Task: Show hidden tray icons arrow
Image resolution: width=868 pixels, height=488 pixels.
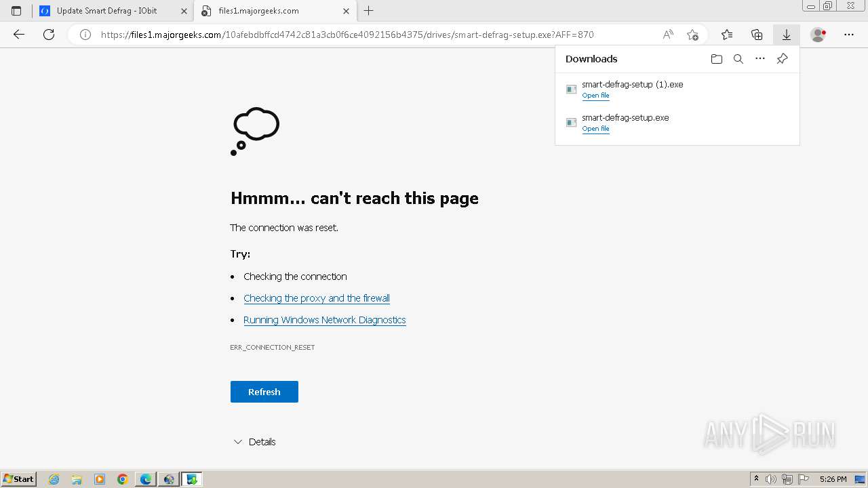Action: coord(756,479)
